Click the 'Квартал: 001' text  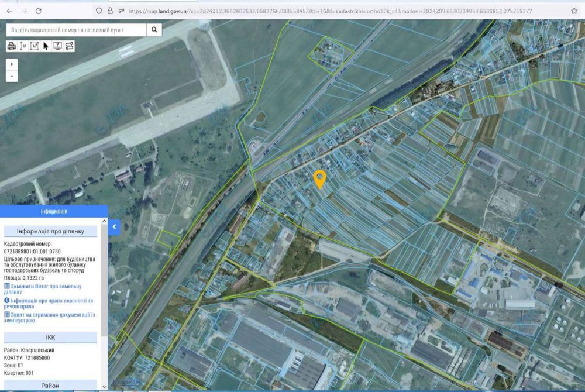[x=19, y=373]
